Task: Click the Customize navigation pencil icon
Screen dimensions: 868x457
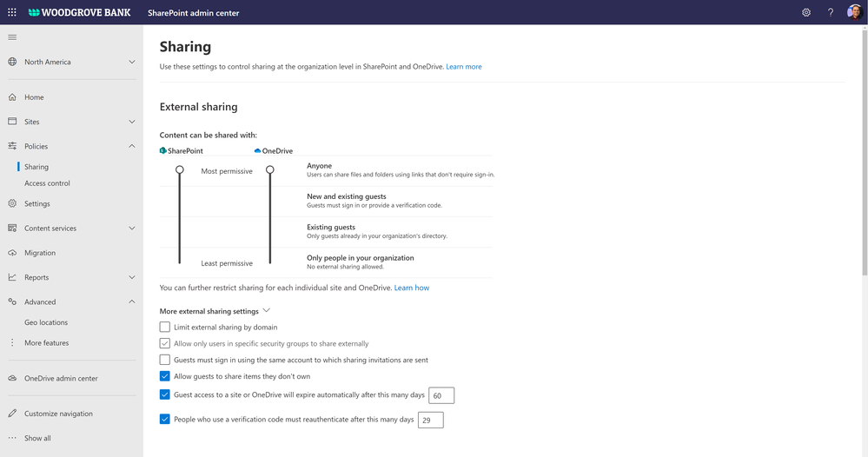Action: pyautogui.click(x=12, y=414)
